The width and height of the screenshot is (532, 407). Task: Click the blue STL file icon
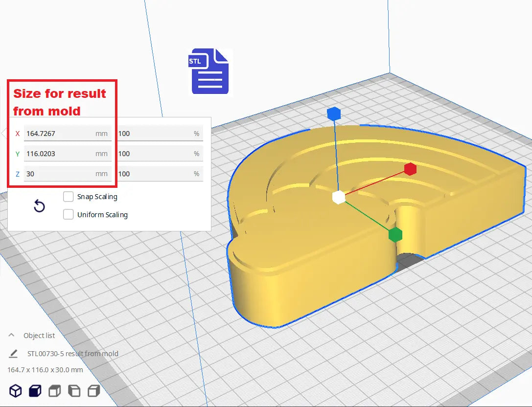[209, 71]
